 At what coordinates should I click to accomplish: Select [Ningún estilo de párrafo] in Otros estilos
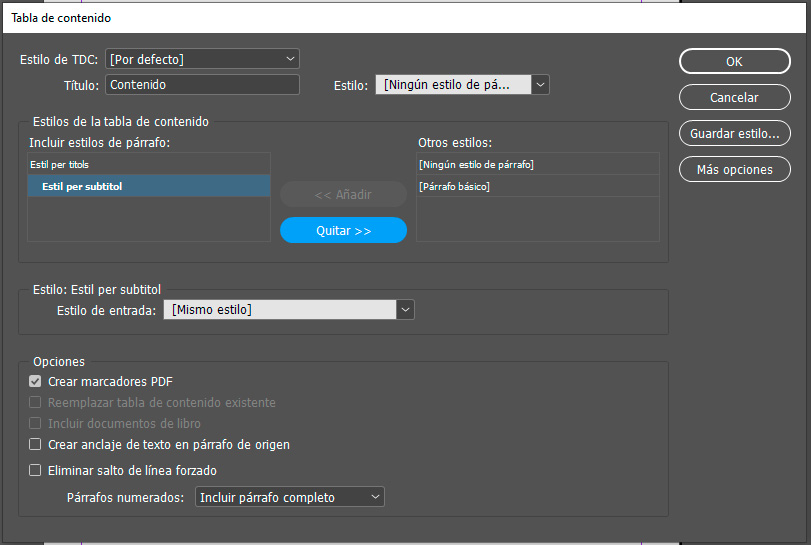tap(537, 164)
